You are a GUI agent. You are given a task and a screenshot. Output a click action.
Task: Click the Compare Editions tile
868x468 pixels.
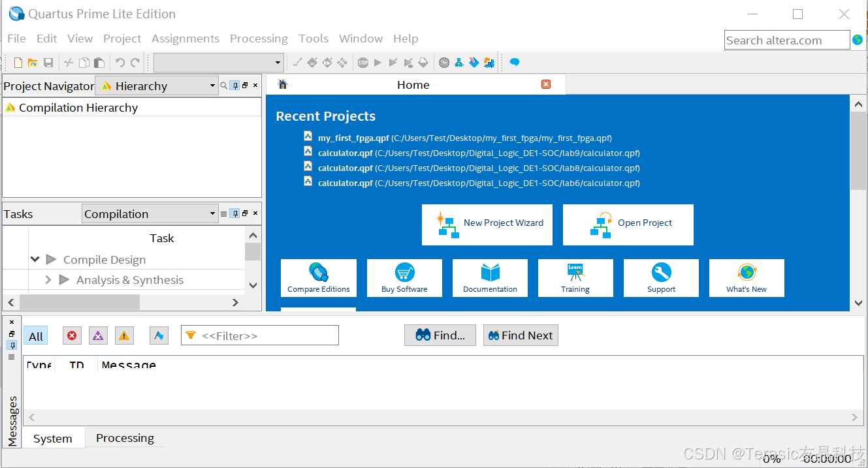319,278
